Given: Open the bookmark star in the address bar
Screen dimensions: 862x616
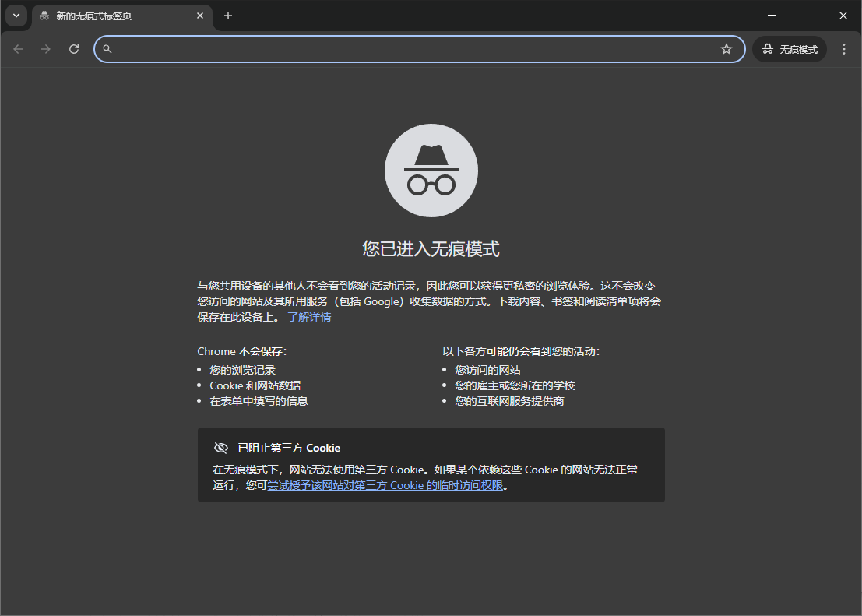Looking at the screenshot, I should (x=726, y=48).
